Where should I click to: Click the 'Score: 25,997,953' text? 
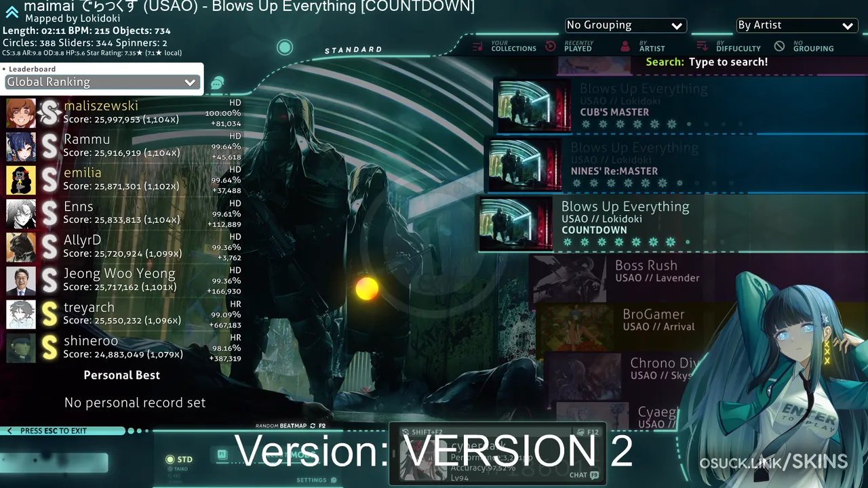121,119
